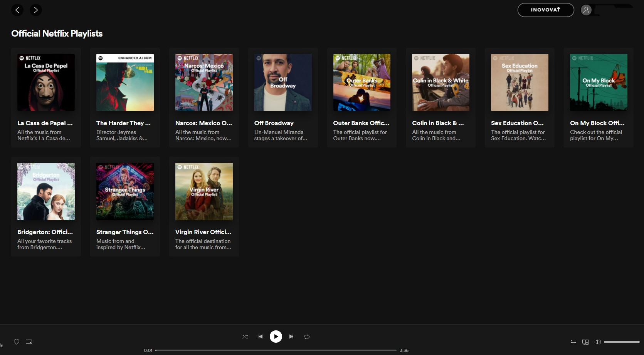This screenshot has height=355, width=644.
Task: Click on the song progress bar
Action: [x=276, y=350]
